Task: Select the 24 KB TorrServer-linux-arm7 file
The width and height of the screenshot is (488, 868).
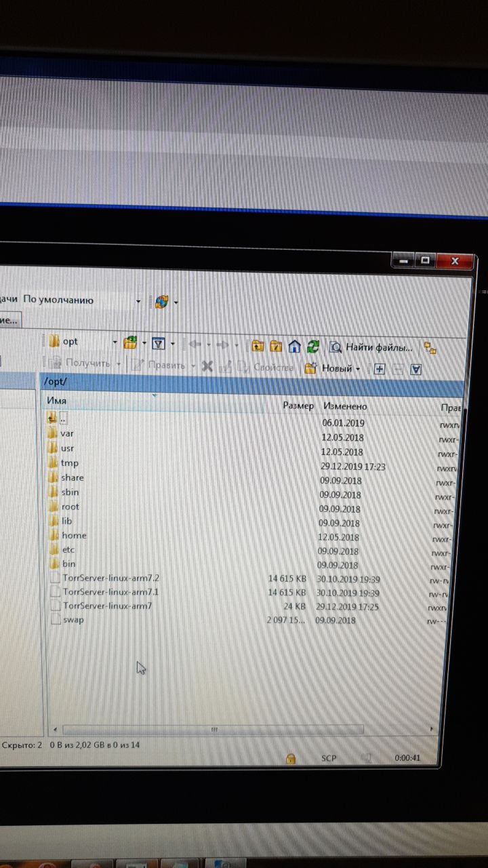Action: pos(107,606)
